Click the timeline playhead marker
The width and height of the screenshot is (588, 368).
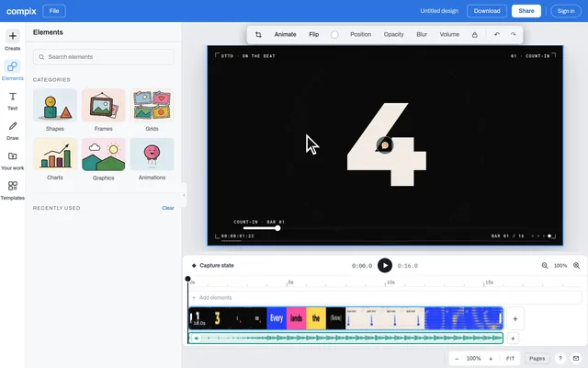(187, 279)
